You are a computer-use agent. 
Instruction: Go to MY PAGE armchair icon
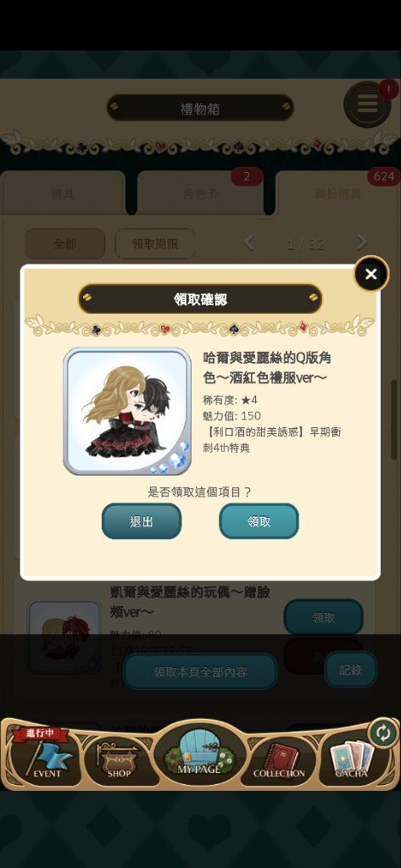click(x=199, y=753)
